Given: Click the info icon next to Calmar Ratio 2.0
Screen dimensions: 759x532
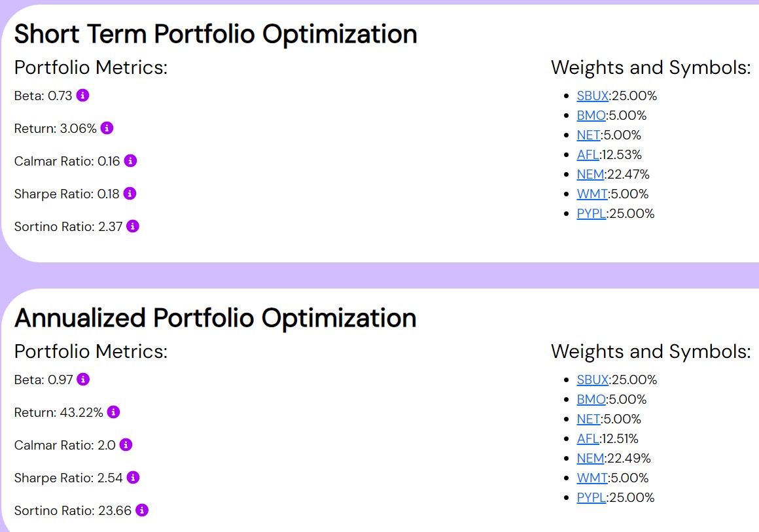Looking at the screenshot, I should click(x=126, y=445).
